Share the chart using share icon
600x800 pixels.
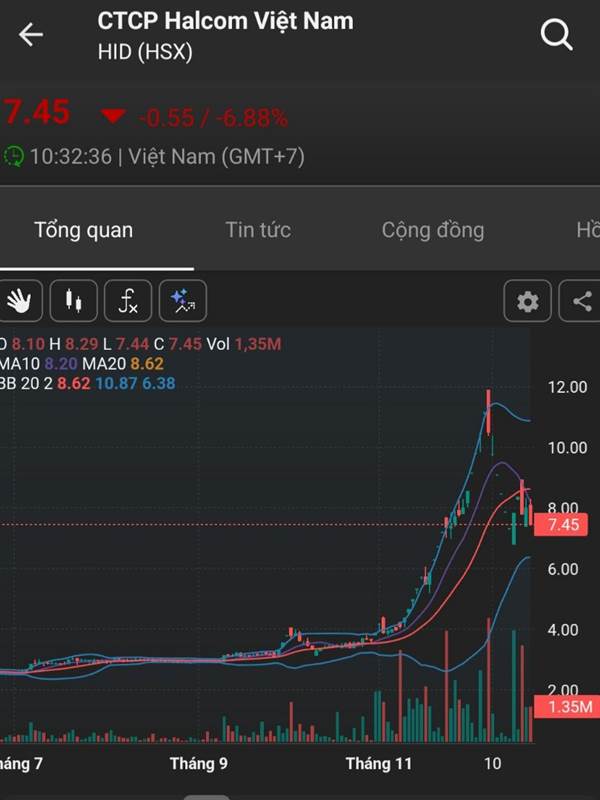pyautogui.click(x=581, y=301)
